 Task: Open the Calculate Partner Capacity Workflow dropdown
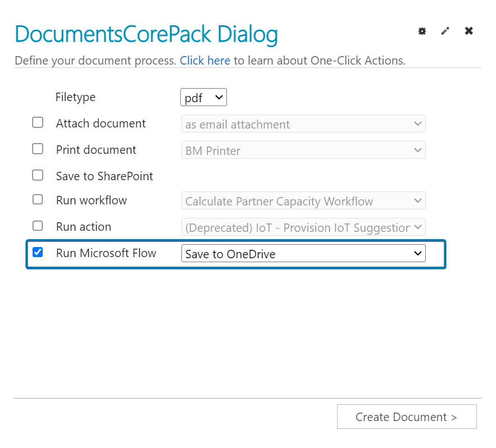point(303,200)
